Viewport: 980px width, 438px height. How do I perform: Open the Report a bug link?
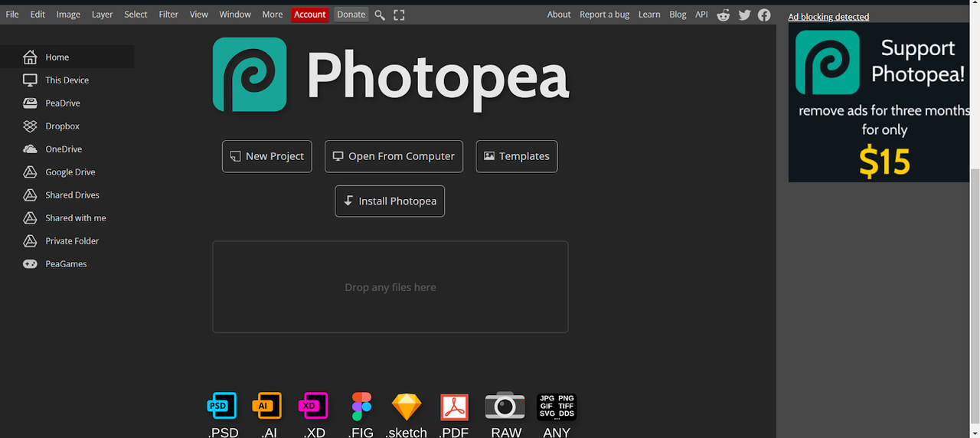coord(605,15)
